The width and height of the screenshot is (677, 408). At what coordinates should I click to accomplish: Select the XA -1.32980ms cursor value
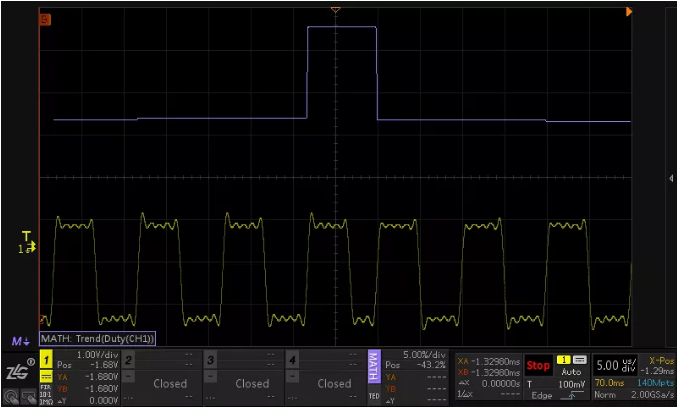(495, 361)
